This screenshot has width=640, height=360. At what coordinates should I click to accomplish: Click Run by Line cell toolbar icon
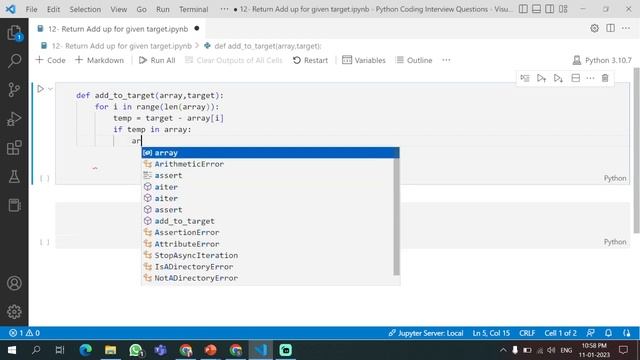[525, 78]
